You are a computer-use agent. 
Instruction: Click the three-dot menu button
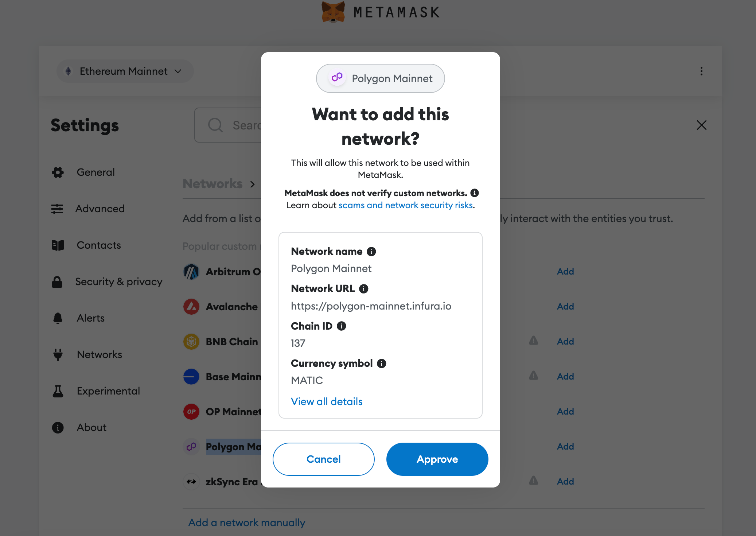coord(701,71)
